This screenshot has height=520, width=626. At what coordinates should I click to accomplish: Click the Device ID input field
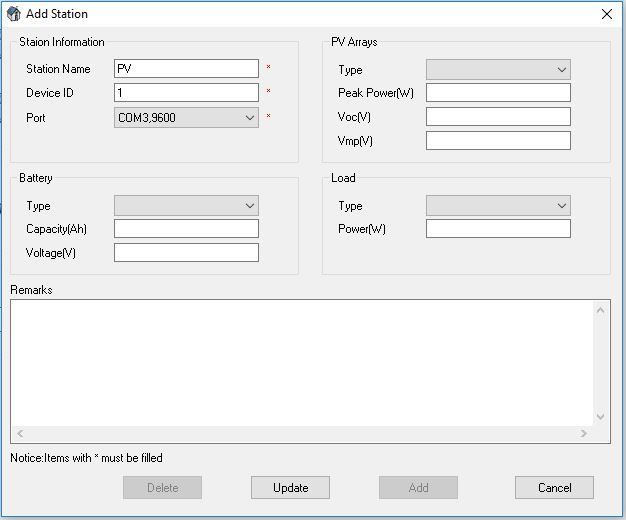186,92
